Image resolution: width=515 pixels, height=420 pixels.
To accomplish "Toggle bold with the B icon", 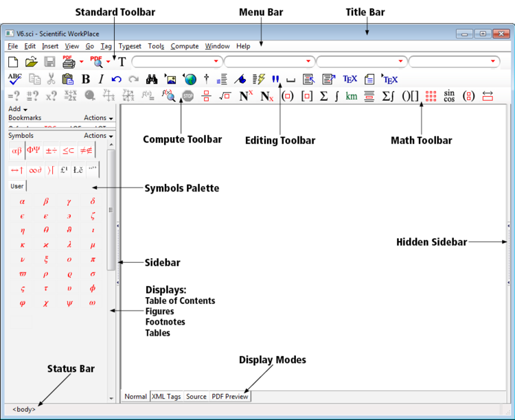I will pyautogui.click(x=86, y=79).
